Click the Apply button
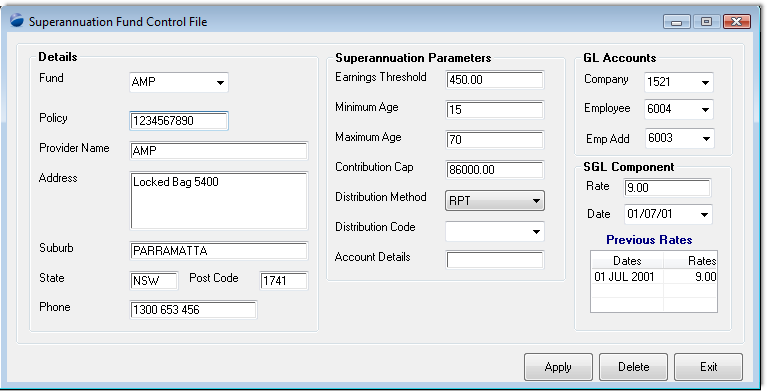The image size is (767, 391). click(558, 367)
